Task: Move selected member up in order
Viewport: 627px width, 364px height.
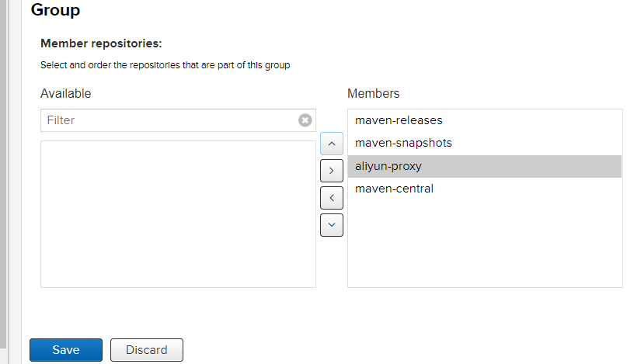Action: click(x=332, y=144)
